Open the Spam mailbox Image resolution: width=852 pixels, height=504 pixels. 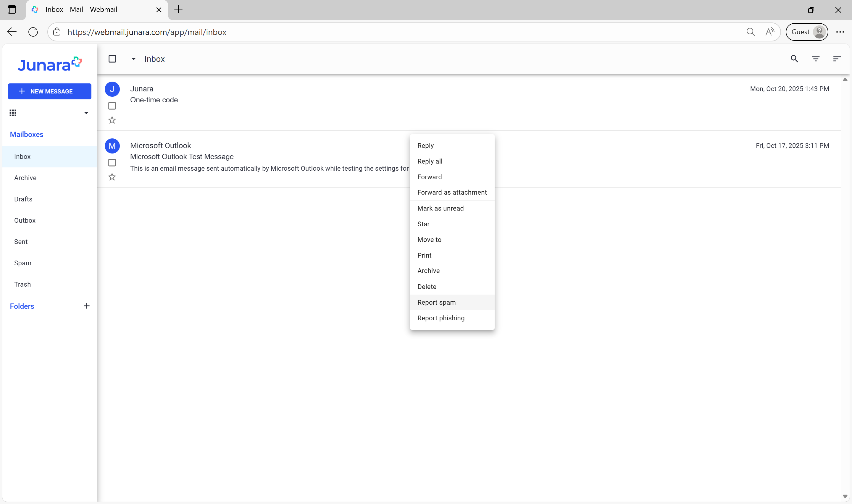point(50,263)
